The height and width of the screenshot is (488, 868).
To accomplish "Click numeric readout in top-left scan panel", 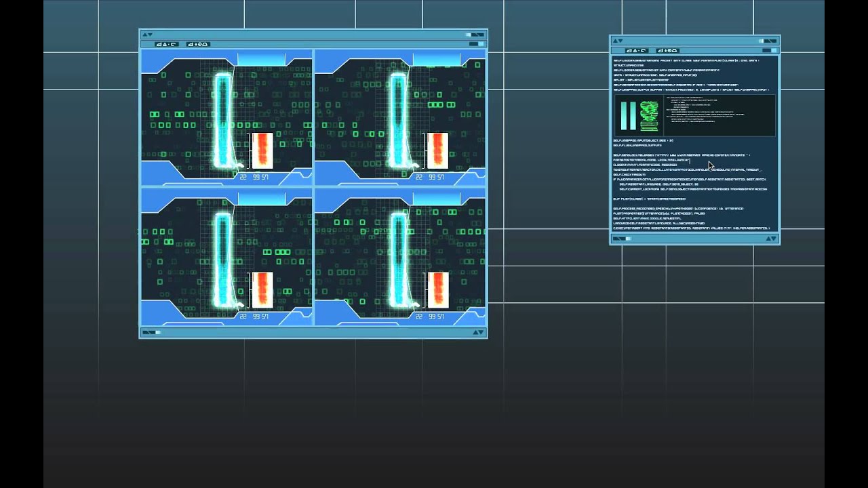I will (x=255, y=177).
